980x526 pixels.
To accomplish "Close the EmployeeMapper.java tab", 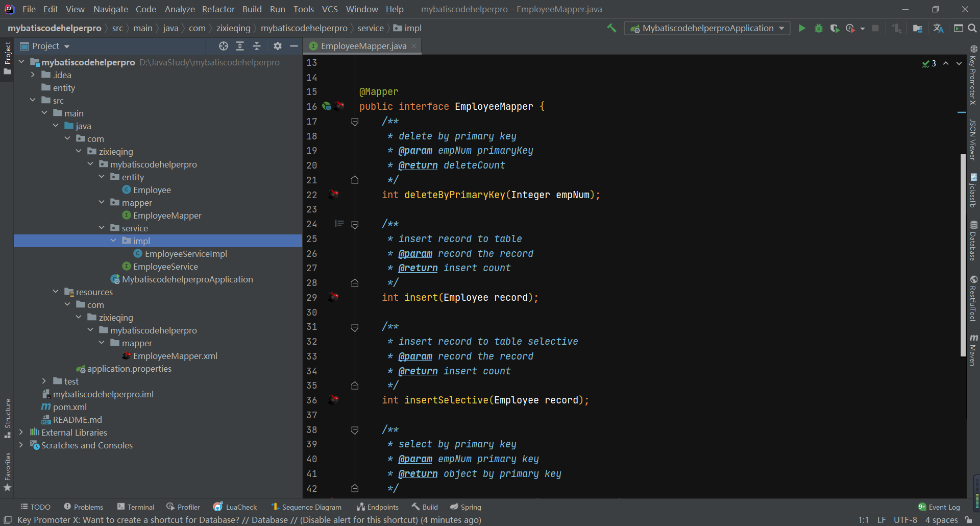I will (414, 46).
